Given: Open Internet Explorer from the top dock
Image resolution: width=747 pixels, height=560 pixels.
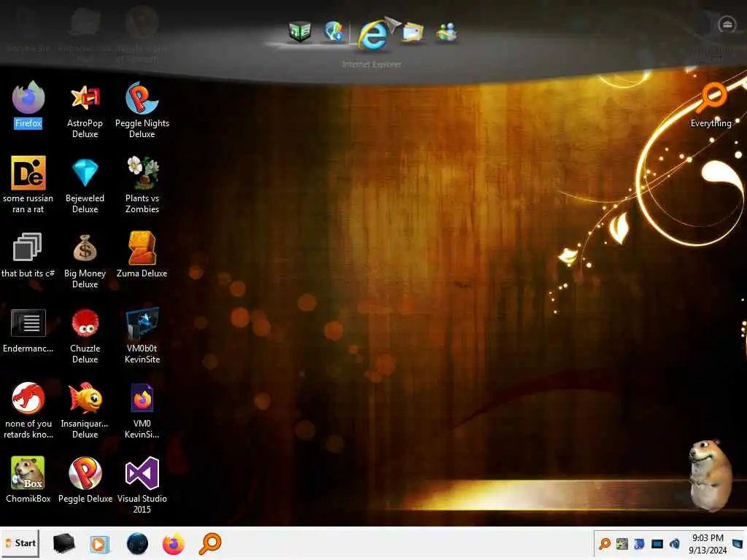Looking at the screenshot, I should [373, 34].
